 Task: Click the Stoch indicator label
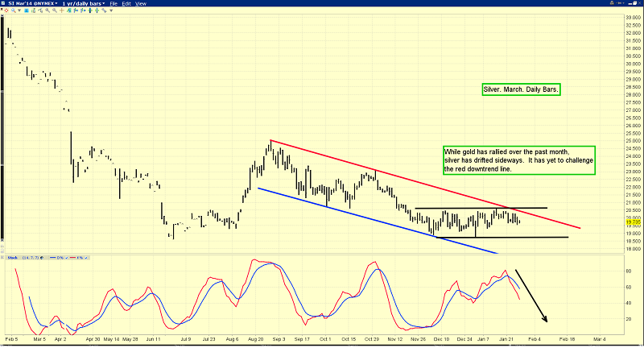pyautogui.click(x=12, y=258)
